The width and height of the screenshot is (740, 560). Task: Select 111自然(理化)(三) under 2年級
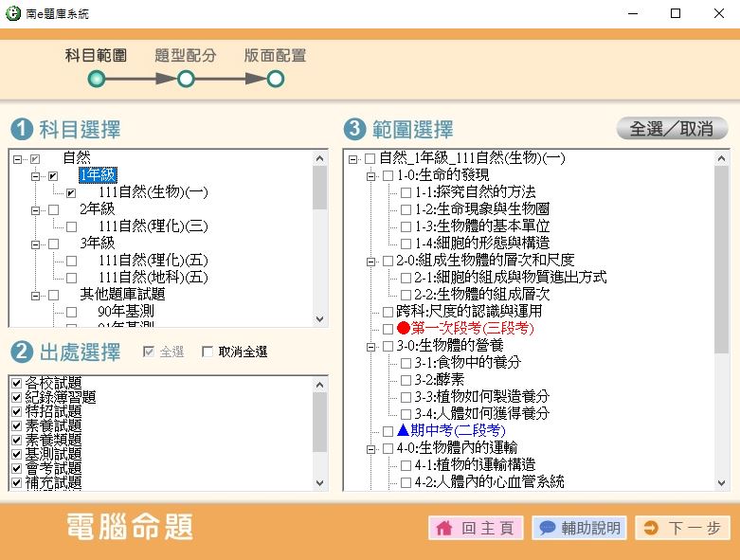click(x=152, y=226)
